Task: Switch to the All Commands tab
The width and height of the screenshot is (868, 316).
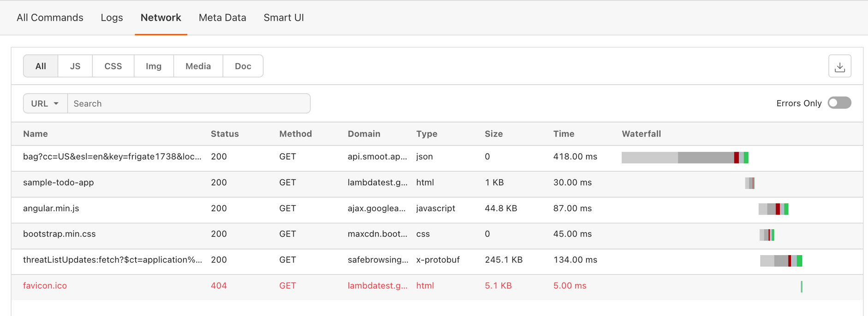Action: pyautogui.click(x=50, y=18)
